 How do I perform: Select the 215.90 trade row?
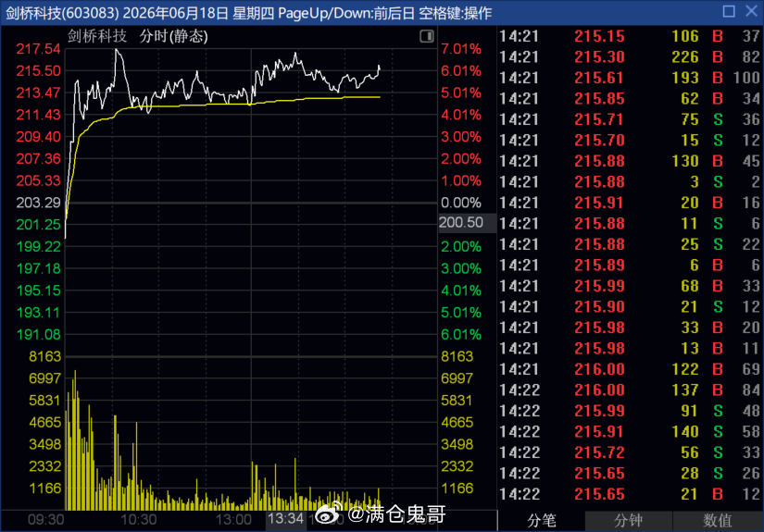(x=630, y=306)
